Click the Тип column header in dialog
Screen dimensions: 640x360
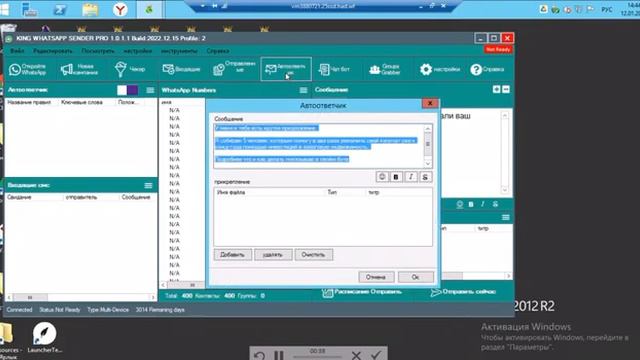coord(332,192)
